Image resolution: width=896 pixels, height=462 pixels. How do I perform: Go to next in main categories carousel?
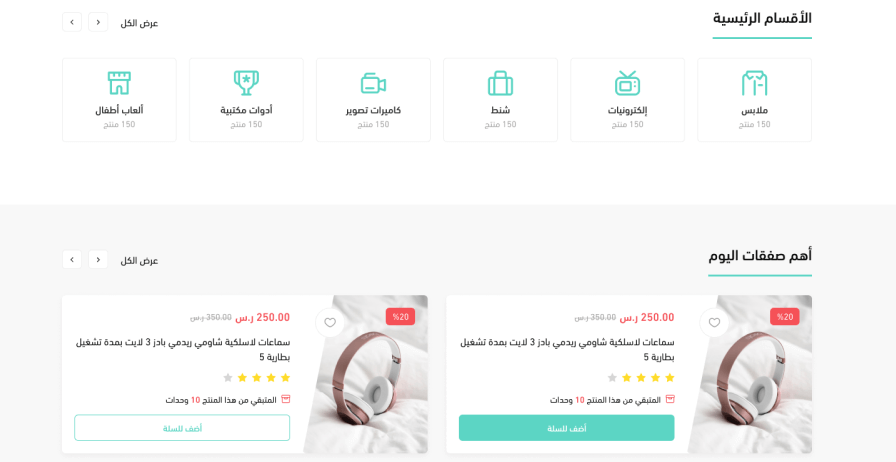click(x=72, y=22)
